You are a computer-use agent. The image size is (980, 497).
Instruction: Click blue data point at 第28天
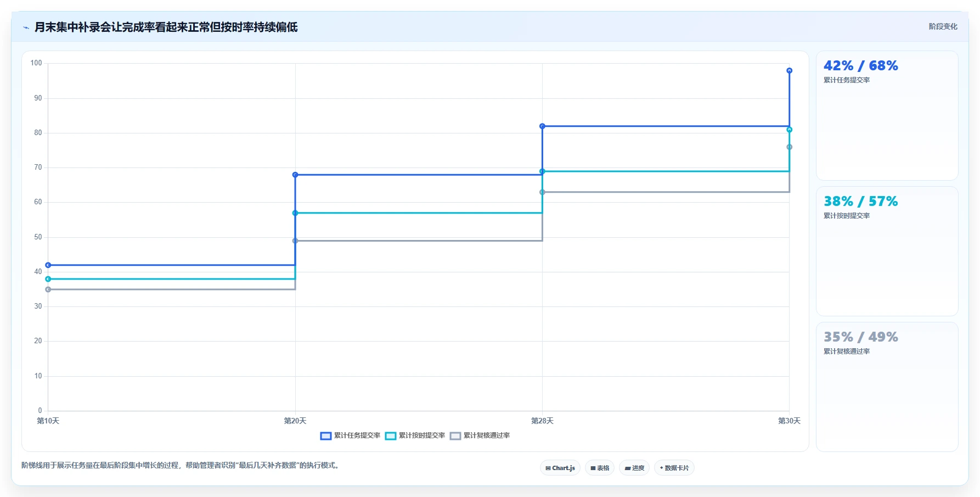542,126
